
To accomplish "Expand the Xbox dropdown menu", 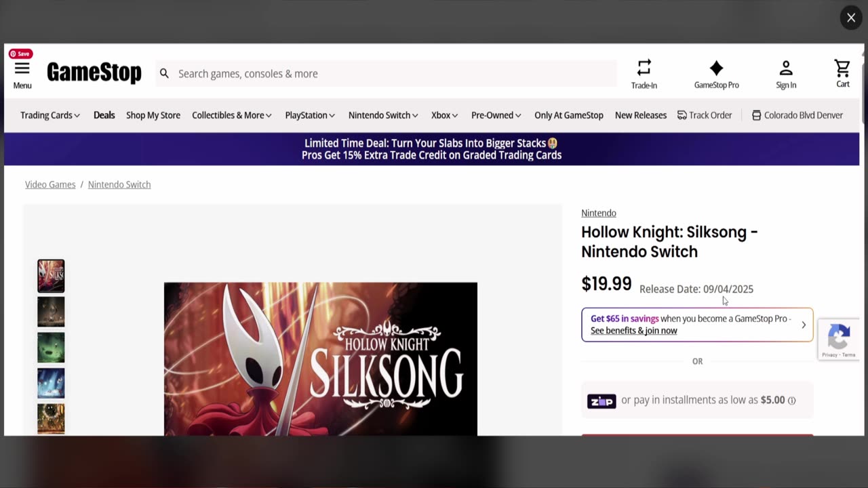I will coord(445,115).
